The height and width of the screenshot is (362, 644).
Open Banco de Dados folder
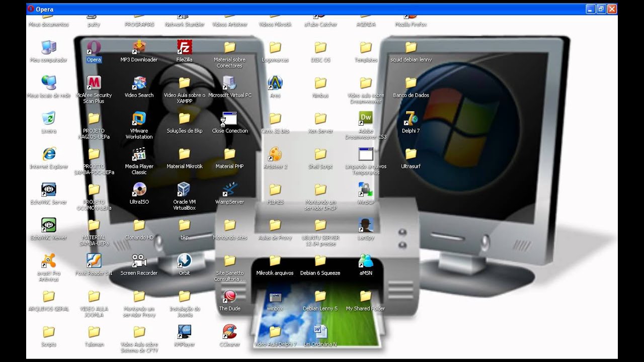click(411, 83)
